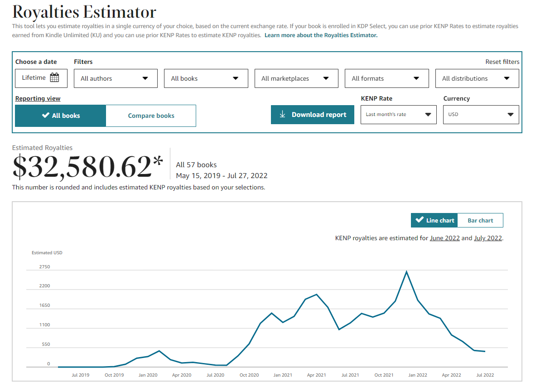Click the chart peak near Jan 2022
The height and width of the screenshot is (392, 555).
click(x=406, y=271)
